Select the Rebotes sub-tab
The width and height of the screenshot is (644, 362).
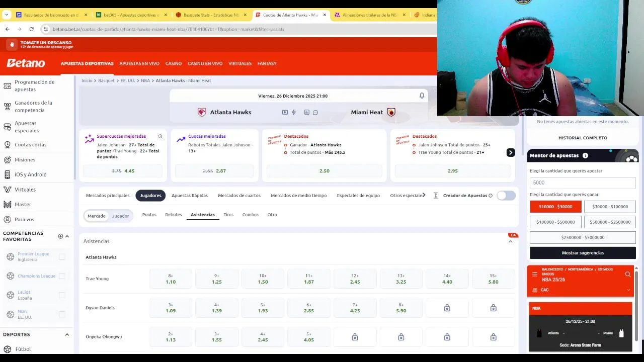coord(174,215)
